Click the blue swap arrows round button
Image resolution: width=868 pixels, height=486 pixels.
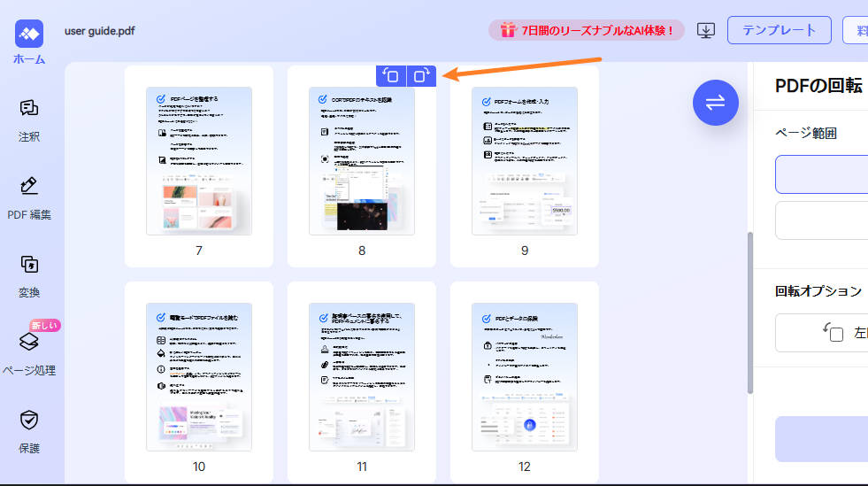click(715, 103)
